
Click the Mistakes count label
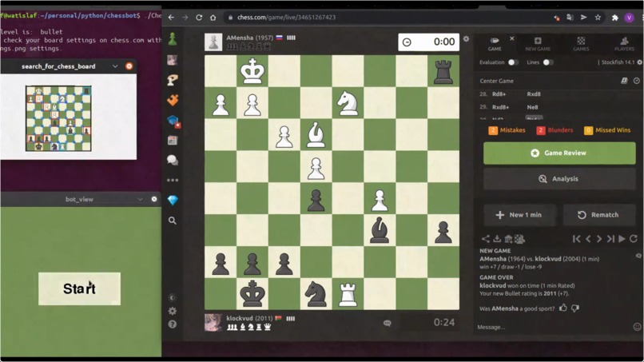507,130
